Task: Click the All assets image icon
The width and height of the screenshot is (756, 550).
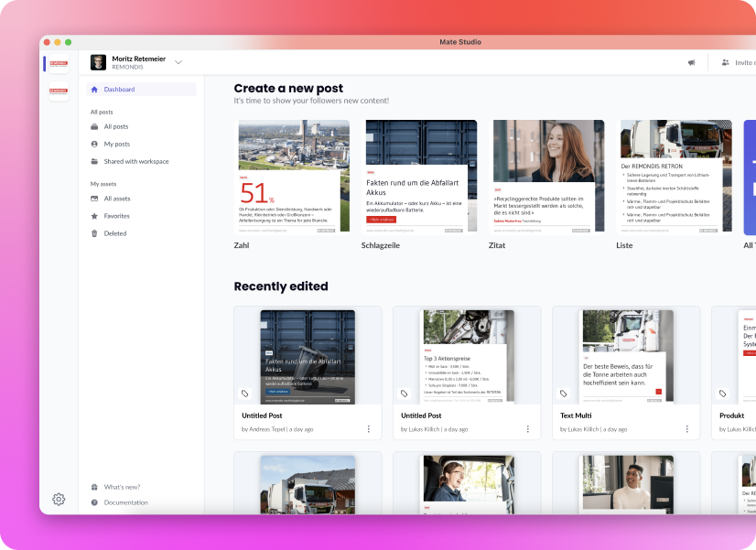Action: point(94,199)
